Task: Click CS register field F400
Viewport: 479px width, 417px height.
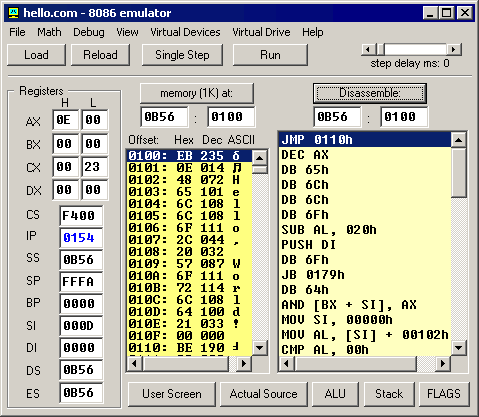Action: coord(81,216)
